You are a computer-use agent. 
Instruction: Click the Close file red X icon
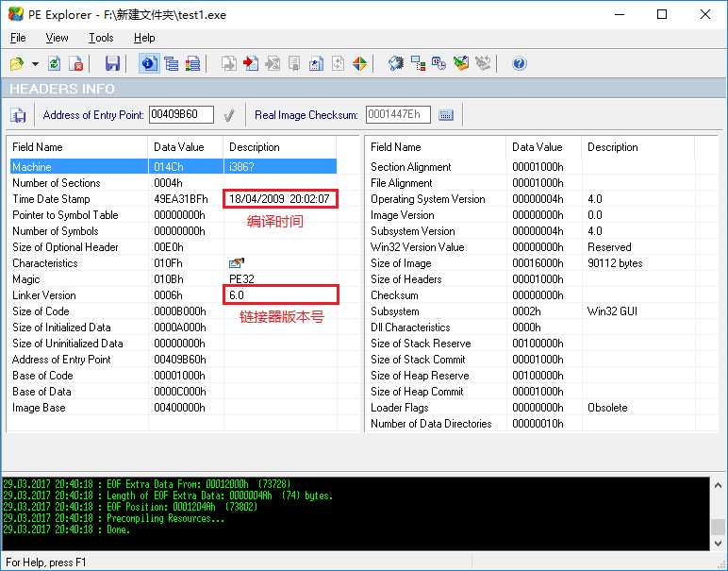(75, 63)
